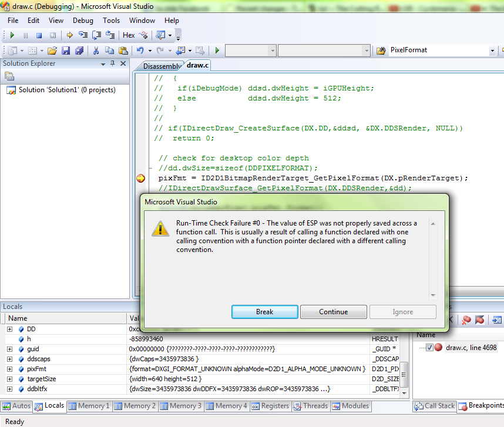Open the View menu

point(56,21)
